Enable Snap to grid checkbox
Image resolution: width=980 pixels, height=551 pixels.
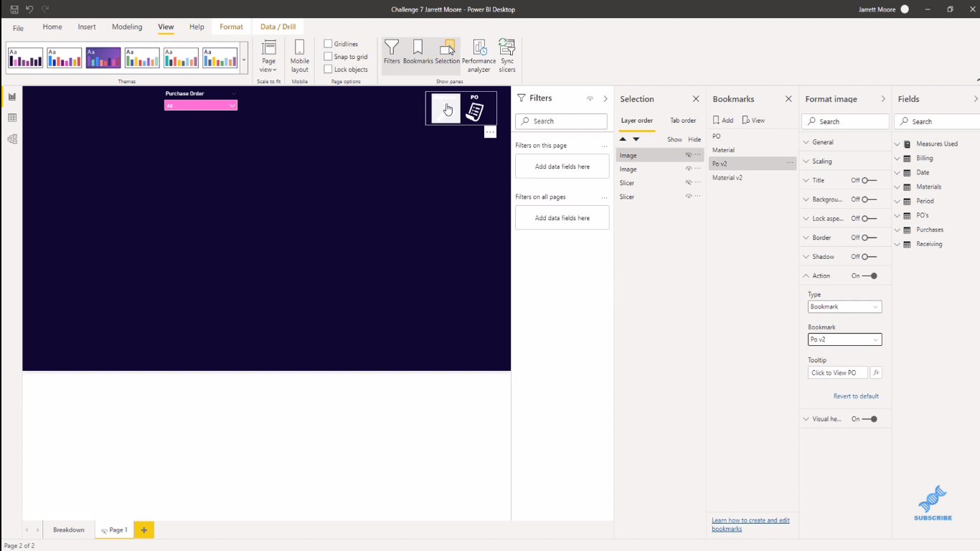328,57
